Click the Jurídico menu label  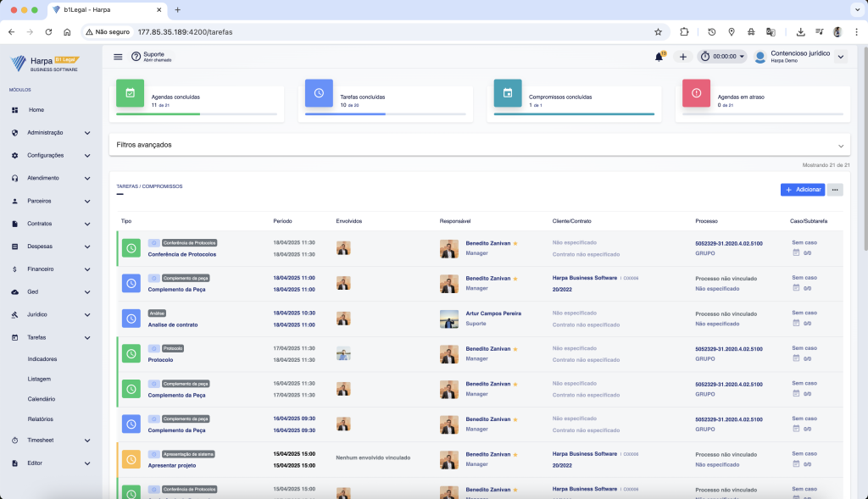(x=37, y=314)
